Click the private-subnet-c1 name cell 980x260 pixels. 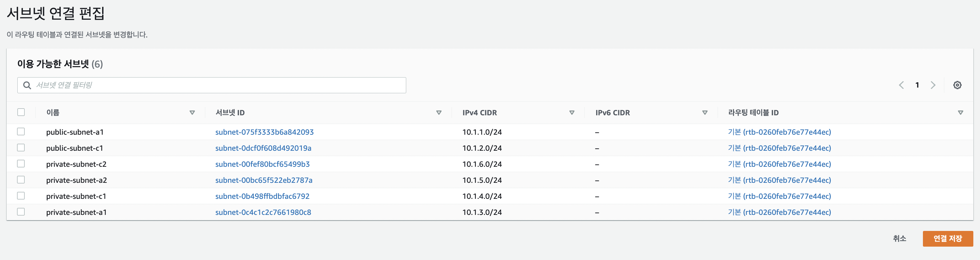tap(76, 196)
